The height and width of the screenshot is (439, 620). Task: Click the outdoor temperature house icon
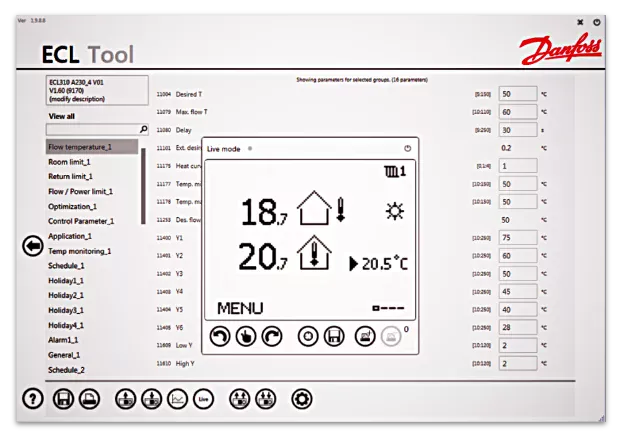coord(314,208)
